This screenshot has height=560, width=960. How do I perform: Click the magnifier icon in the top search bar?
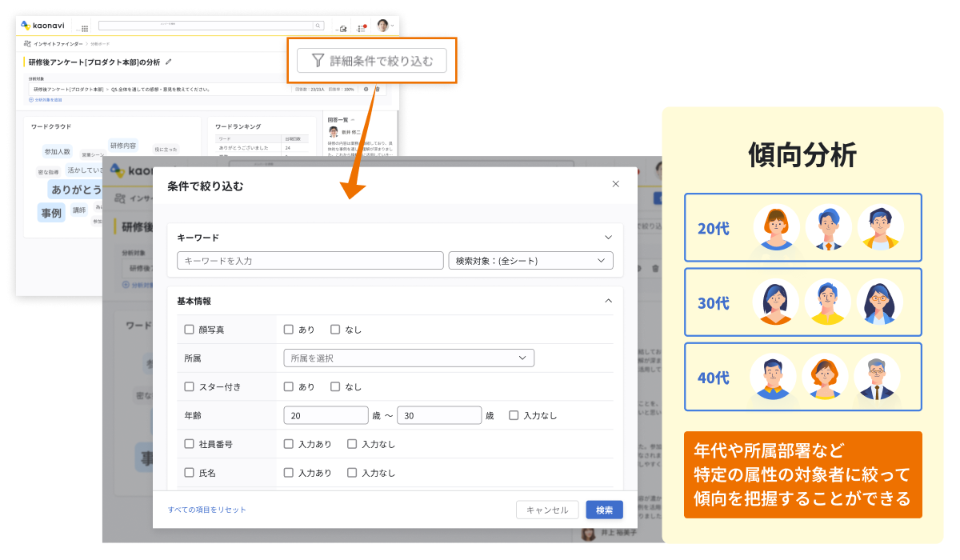coord(318,26)
